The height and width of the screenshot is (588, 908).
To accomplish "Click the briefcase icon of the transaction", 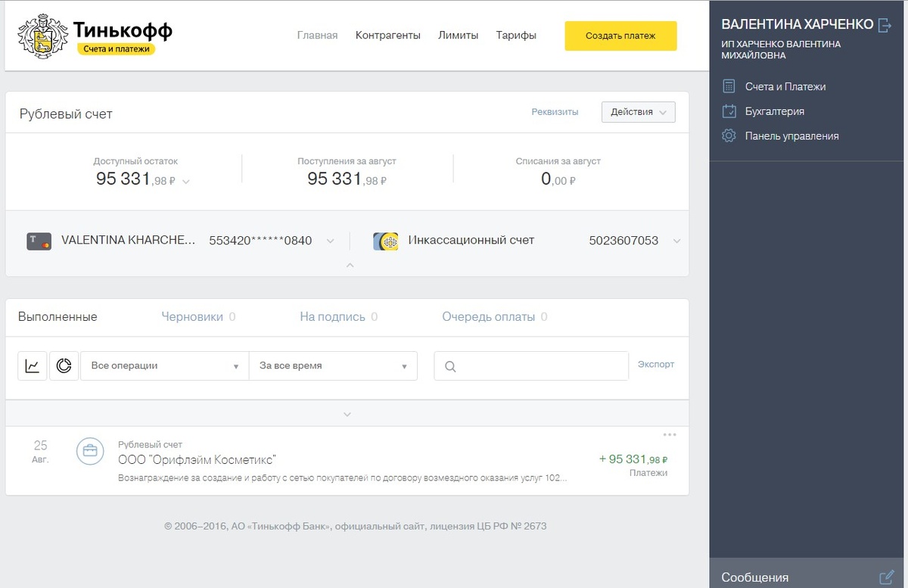I will tap(90, 451).
